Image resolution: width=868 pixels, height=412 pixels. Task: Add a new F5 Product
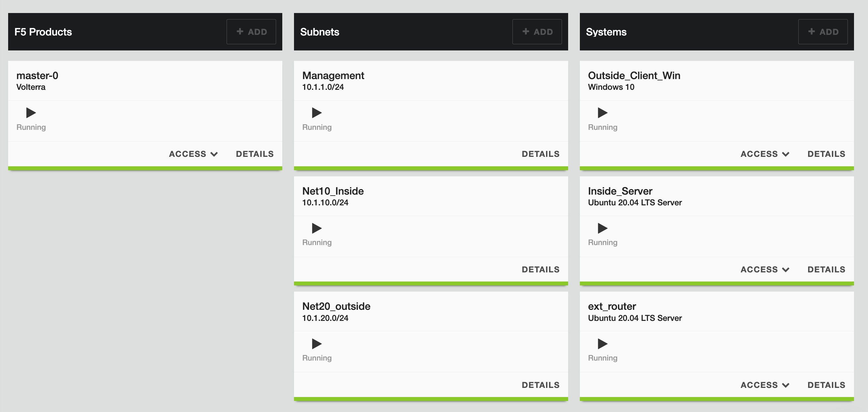(251, 32)
